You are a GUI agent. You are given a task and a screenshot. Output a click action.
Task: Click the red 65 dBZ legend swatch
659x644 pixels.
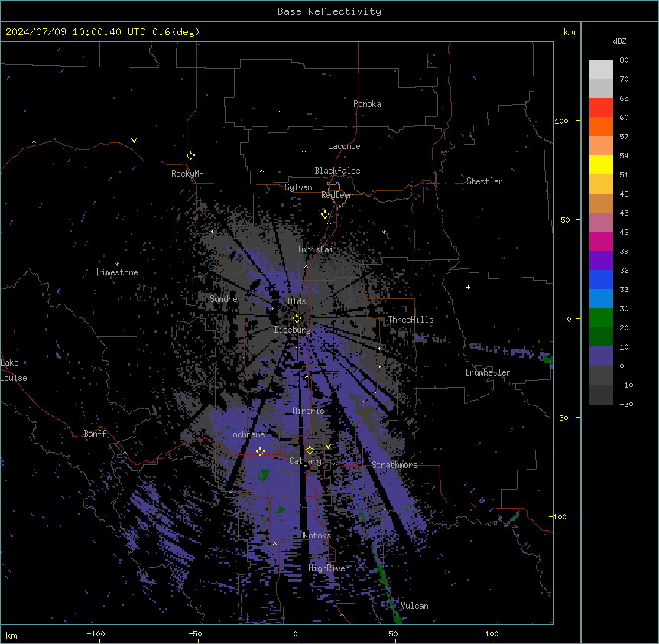pyautogui.click(x=601, y=108)
